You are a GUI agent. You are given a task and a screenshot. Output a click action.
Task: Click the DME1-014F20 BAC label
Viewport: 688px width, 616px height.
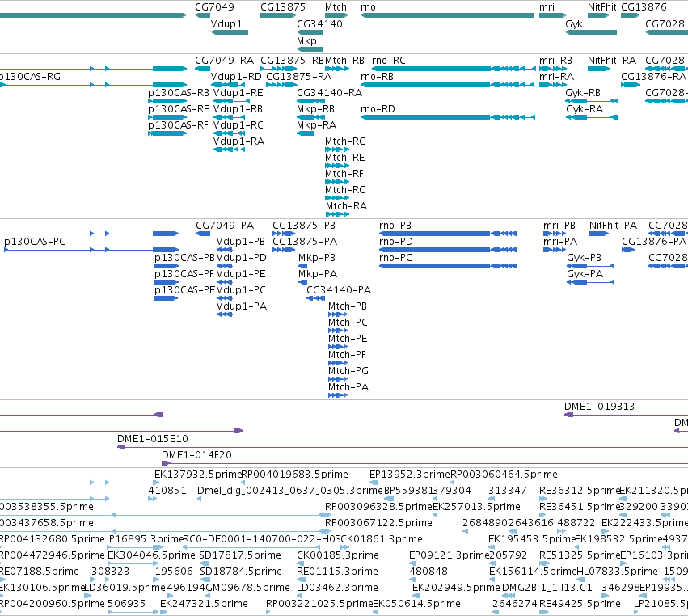tap(196, 455)
